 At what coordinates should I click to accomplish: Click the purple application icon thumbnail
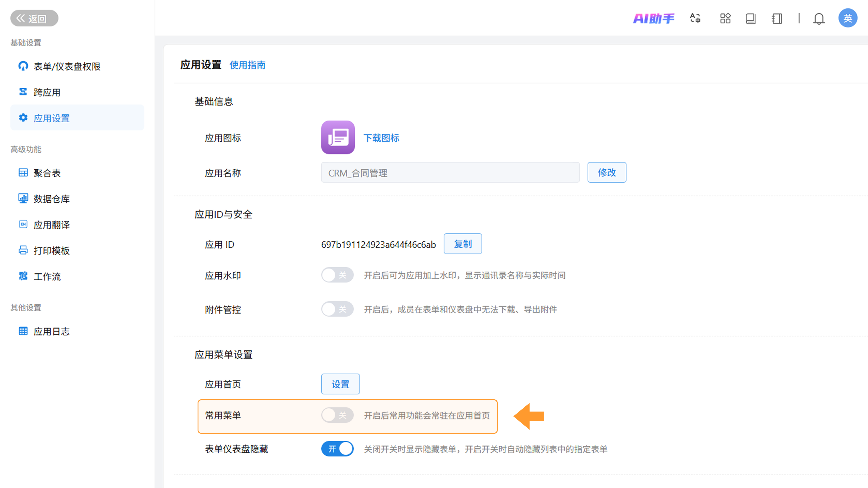pos(338,137)
